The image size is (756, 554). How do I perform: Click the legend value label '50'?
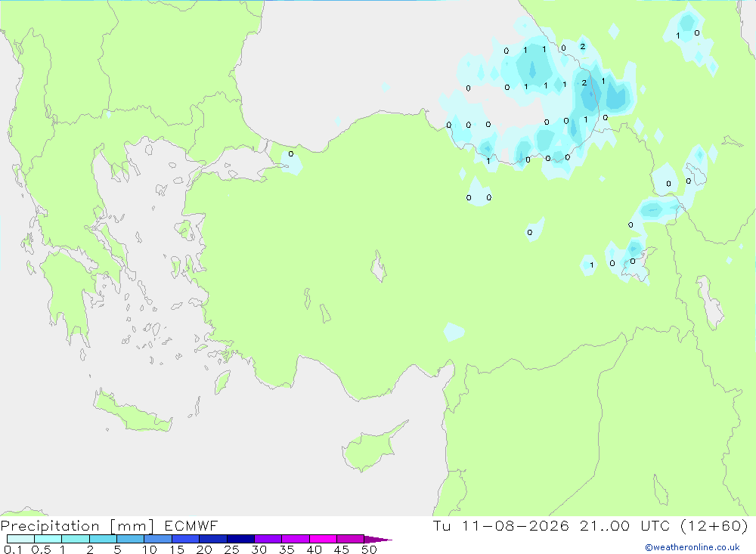[369, 549]
